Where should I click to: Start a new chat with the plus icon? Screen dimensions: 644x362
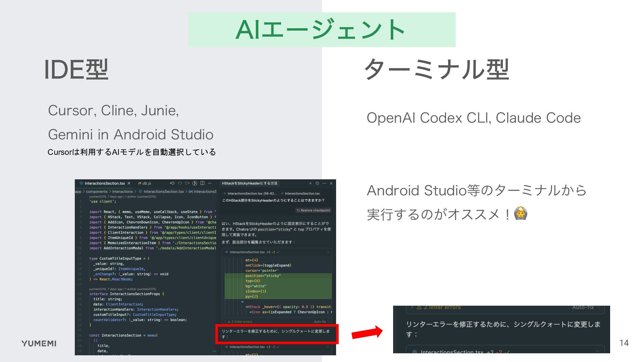[310, 183]
